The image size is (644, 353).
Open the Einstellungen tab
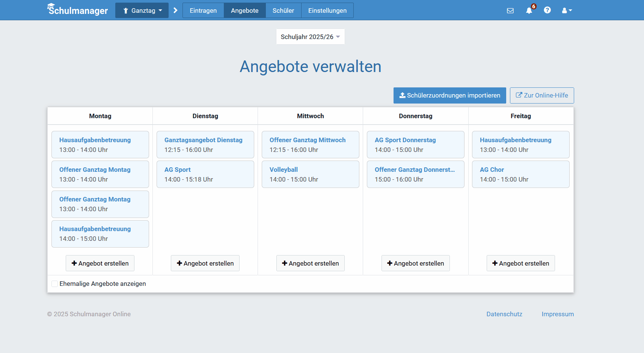pyautogui.click(x=327, y=11)
